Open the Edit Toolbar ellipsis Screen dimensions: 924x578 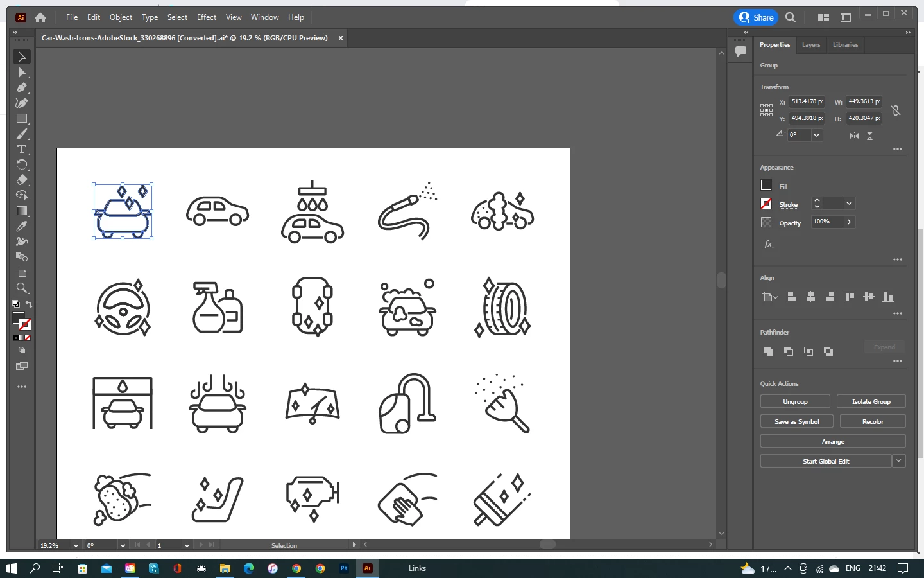(x=22, y=387)
